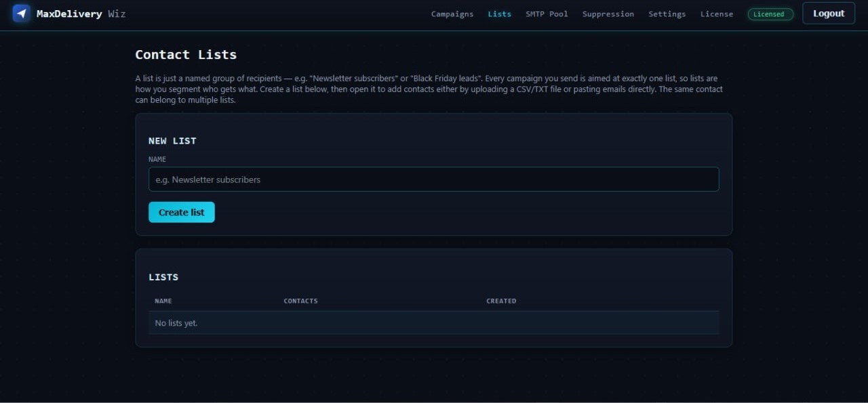This screenshot has width=868, height=403.
Task: Select the Lists nav item
Action: point(500,14)
